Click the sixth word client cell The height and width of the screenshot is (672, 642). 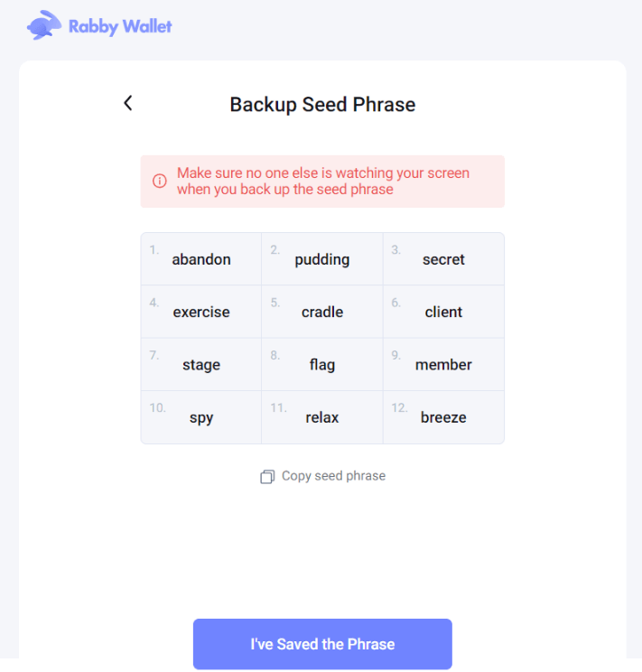pos(443,312)
